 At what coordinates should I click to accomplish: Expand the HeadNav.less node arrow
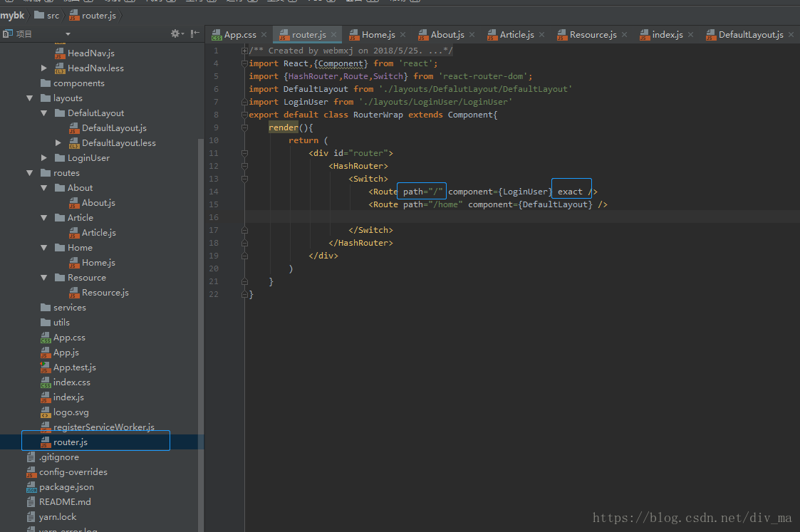pyautogui.click(x=44, y=68)
